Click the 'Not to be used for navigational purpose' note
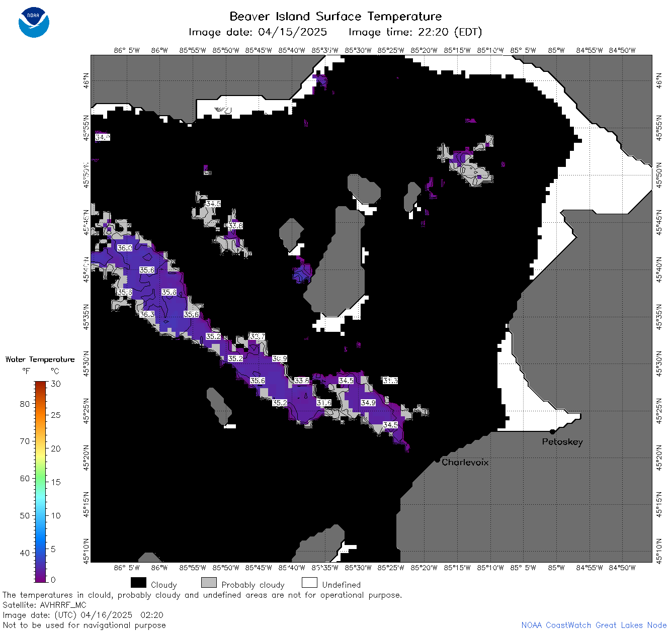Image resolution: width=672 pixels, height=633 pixels. (84, 625)
